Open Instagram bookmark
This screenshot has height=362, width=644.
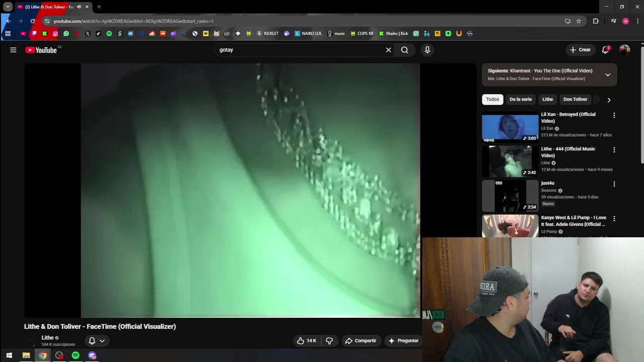(55, 34)
